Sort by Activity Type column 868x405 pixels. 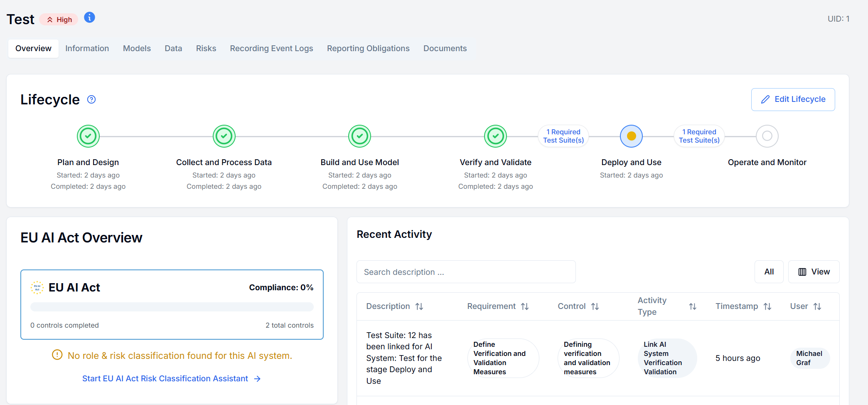coord(693,306)
